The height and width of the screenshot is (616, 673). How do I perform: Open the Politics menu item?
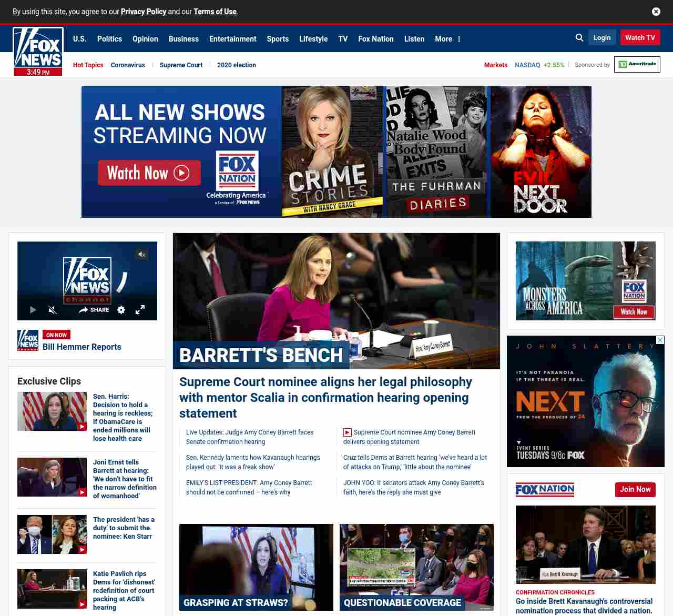(x=109, y=39)
